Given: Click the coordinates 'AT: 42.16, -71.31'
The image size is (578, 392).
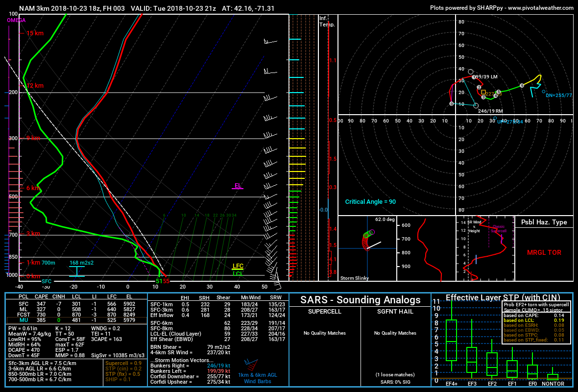Looking at the screenshot, I should 248,8.
